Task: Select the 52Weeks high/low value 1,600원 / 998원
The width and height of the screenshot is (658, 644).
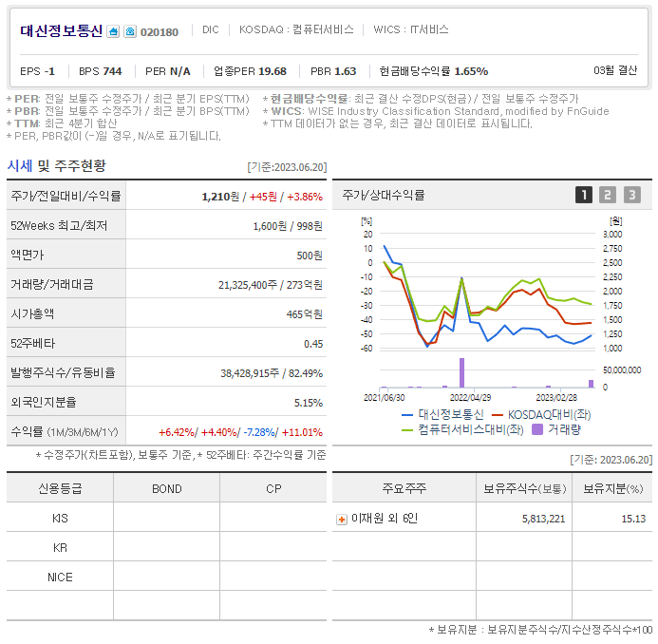Action: pos(288,226)
